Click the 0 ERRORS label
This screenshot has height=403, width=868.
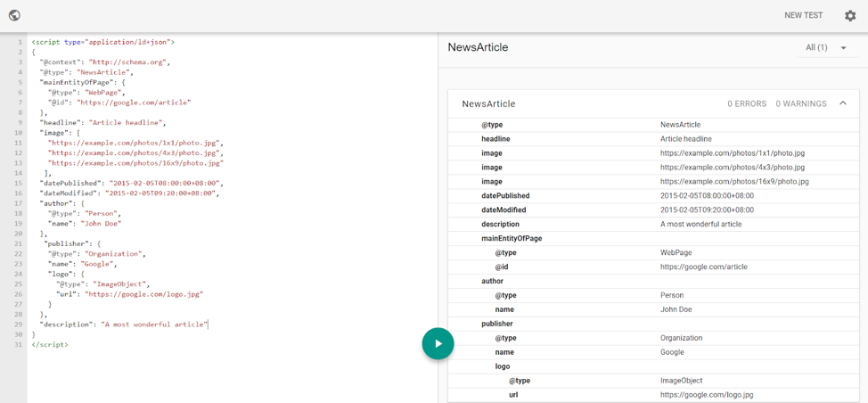point(747,103)
